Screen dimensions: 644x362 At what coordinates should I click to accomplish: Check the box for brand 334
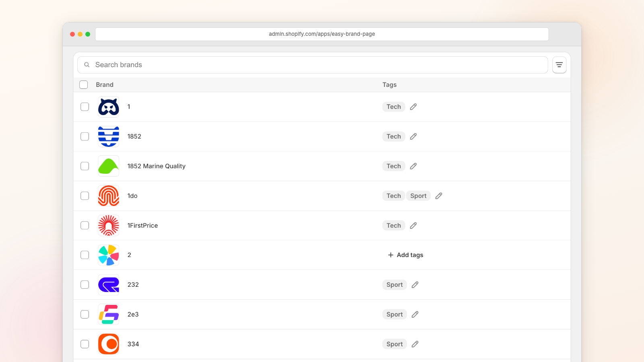click(x=85, y=344)
